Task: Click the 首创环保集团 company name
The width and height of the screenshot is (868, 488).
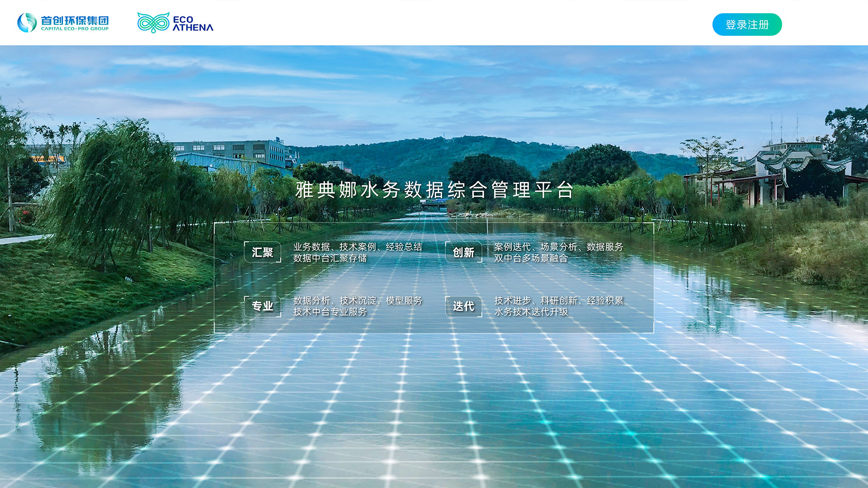Action: pos(75,20)
